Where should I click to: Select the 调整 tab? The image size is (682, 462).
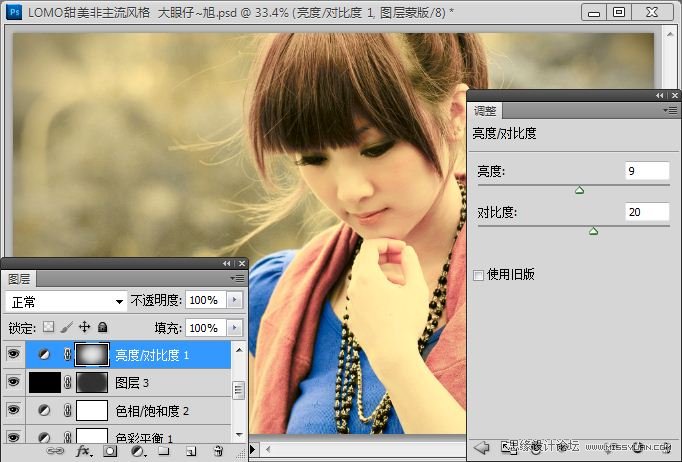coord(485,111)
